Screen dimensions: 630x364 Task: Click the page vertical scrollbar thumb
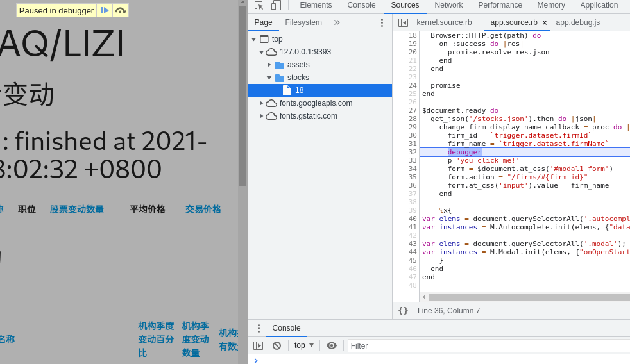[x=243, y=95]
